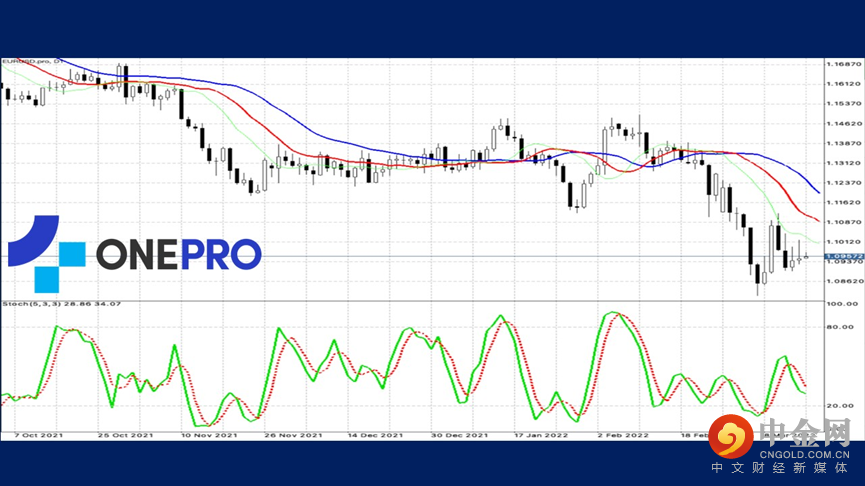Screen dimensions: 865x486
Task: Click the current price tag on the axis
Action: pos(844,257)
